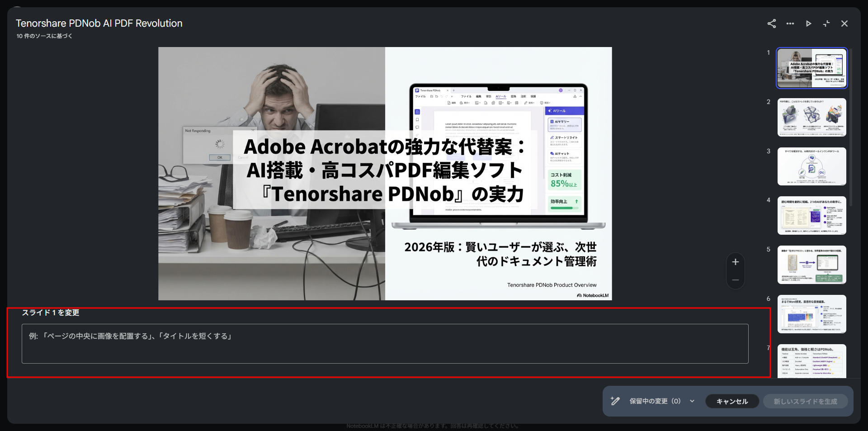Screen dimensions: 868x431
Task: Expand the 保留中の変更（0）dropdown
Action: click(x=692, y=401)
